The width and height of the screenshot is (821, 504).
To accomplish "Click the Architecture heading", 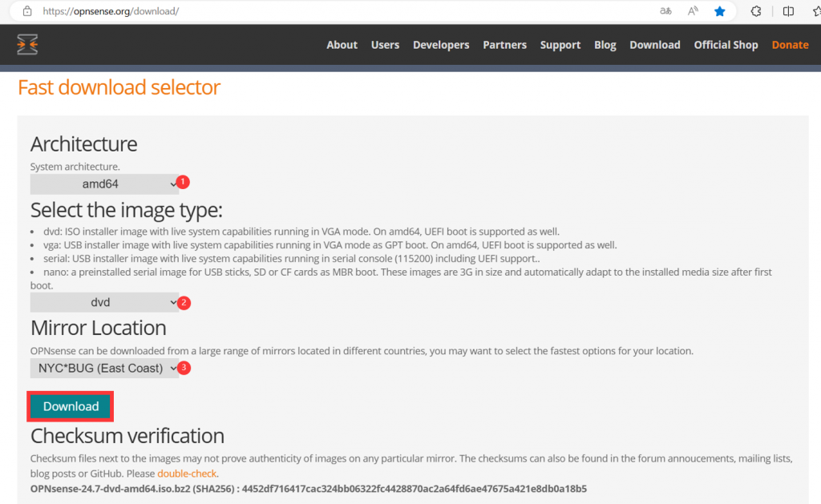I will coord(83,144).
